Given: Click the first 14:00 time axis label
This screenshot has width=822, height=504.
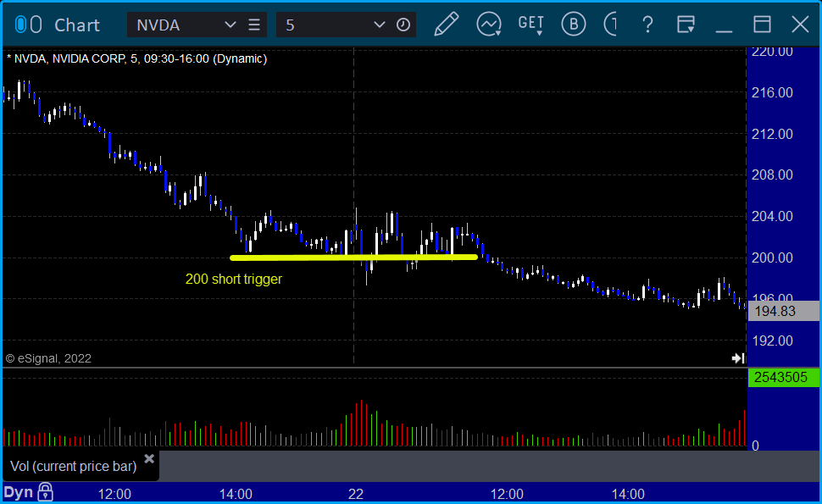Looking at the screenshot, I should coord(236,494).
